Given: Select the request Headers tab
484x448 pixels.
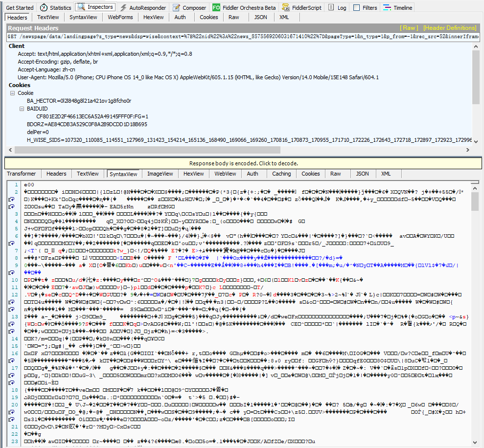Looking at the screenshot, I should pos(17,18).
